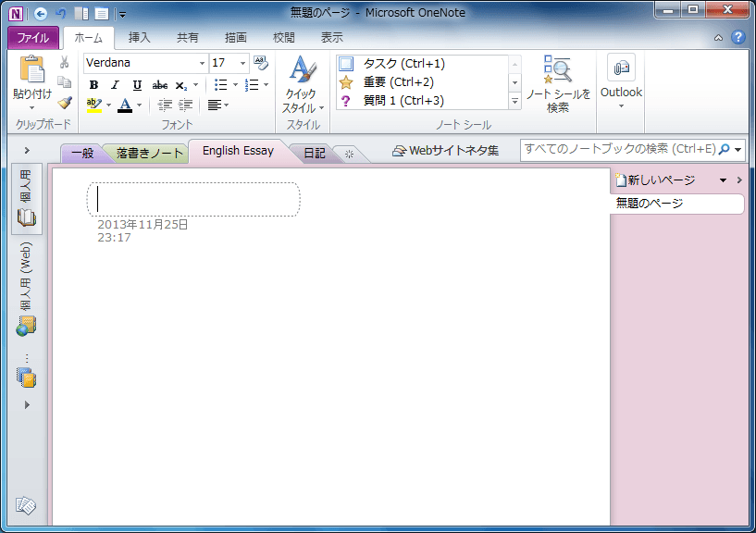Viewport: 756px width, 533px height.
Task: Toggle full page view icon
Action: [x=102, y=14]
